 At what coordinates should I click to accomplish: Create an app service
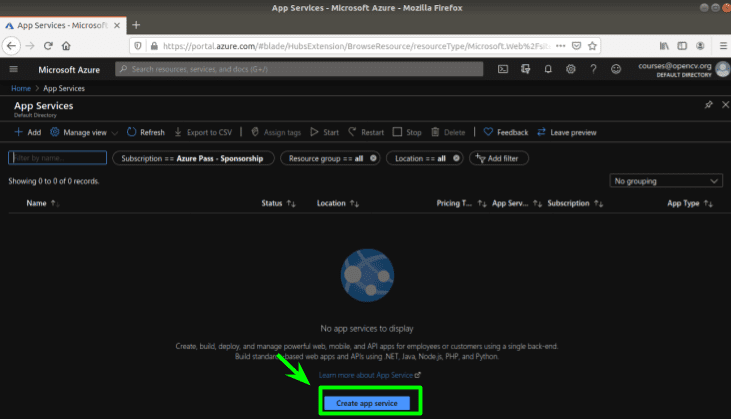coord(367,403)
